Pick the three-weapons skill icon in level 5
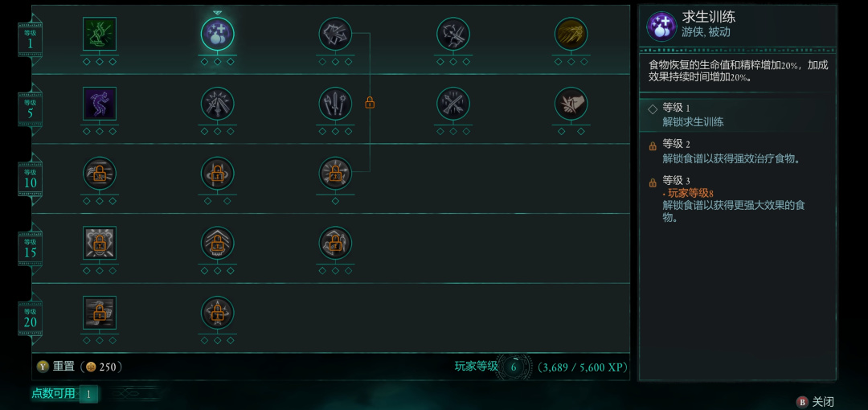 point(335,104)
